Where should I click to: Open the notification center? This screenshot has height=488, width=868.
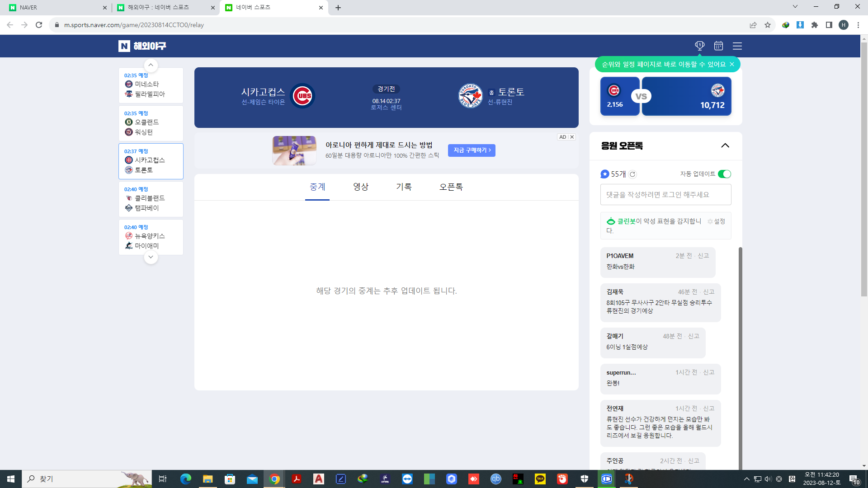[x=854, y=479]
